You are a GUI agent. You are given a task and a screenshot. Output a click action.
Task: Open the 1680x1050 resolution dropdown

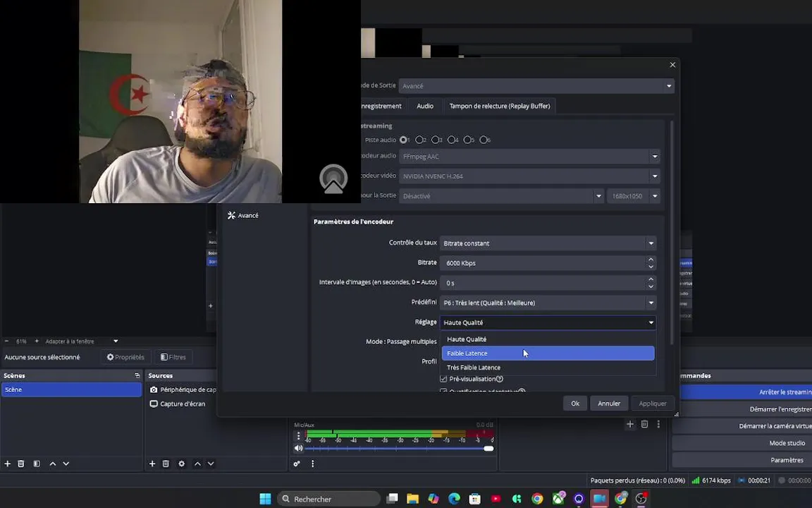click(x=634, y=196)
